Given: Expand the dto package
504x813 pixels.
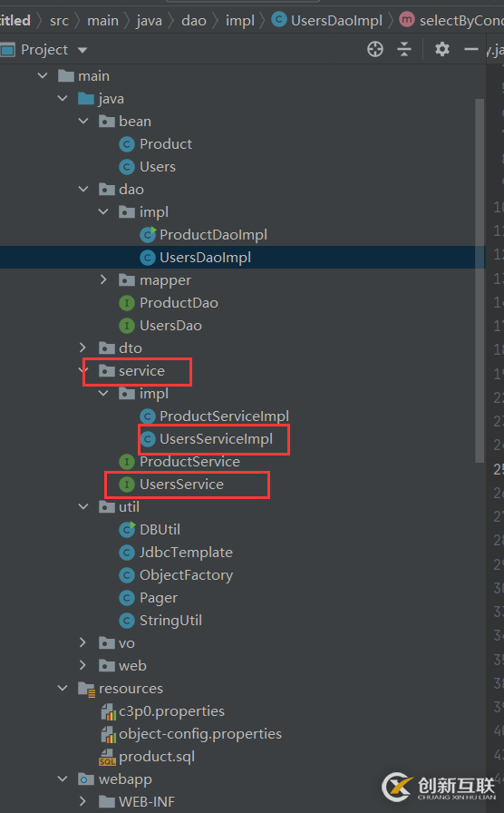Looking at the screenshot, I should [82, 348].
